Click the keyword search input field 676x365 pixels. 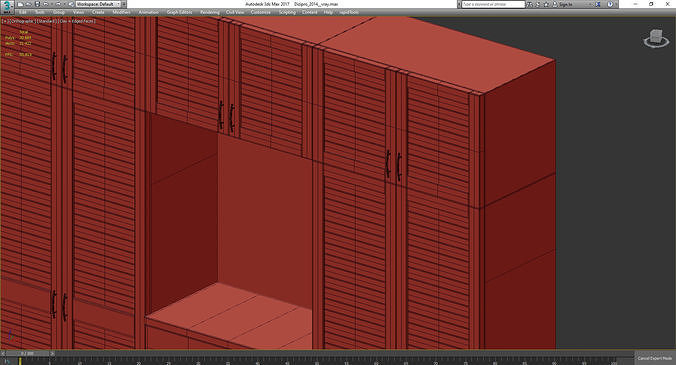tap(493, 4)
